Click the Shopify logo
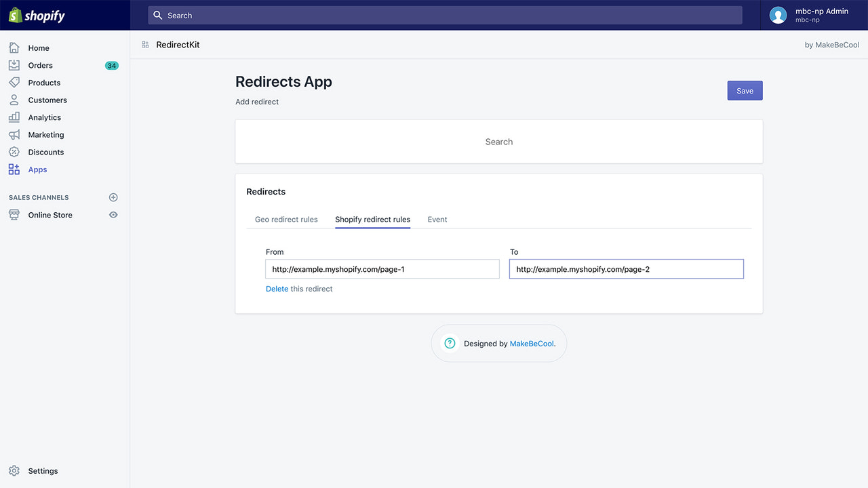The height and width of the screenshot is (488, 868). pyautogui.click(x=37, y=14)
